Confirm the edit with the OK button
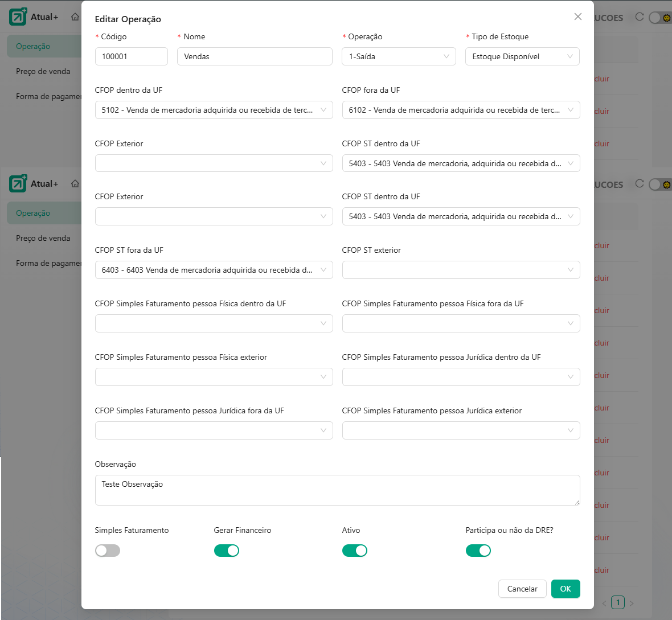672x620 pixels. 566,589
